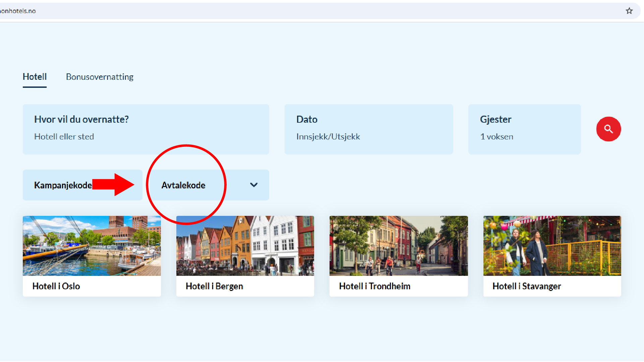Viewport: 644px width, 362px height.
Task: Click the 'Innsjekk/Utsjekk' placeholder text
Action: [x=328, y=137]
